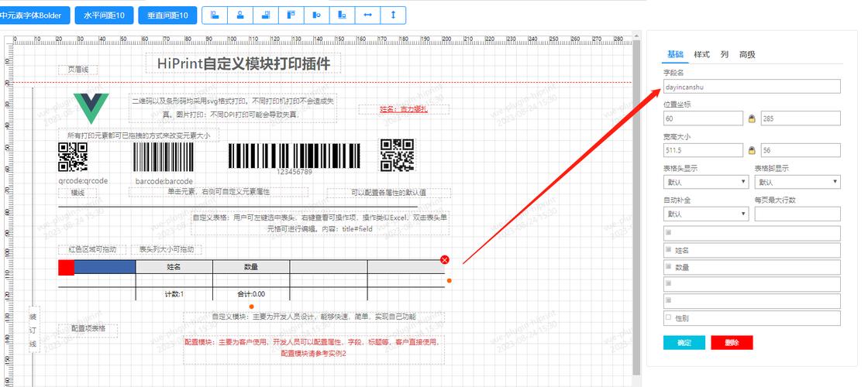Open the 表格头显示 dropdown
Viewport: 868px width, 387px height.
tap(706, 182)
